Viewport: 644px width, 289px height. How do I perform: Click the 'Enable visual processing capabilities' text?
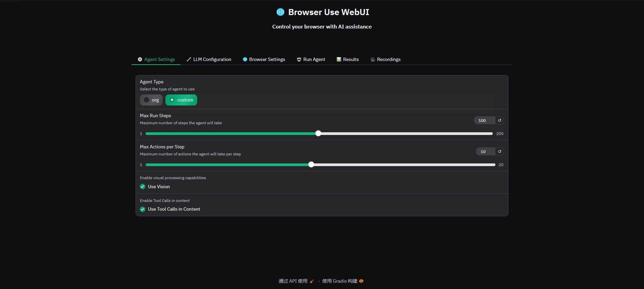click(x=173, y=178)
